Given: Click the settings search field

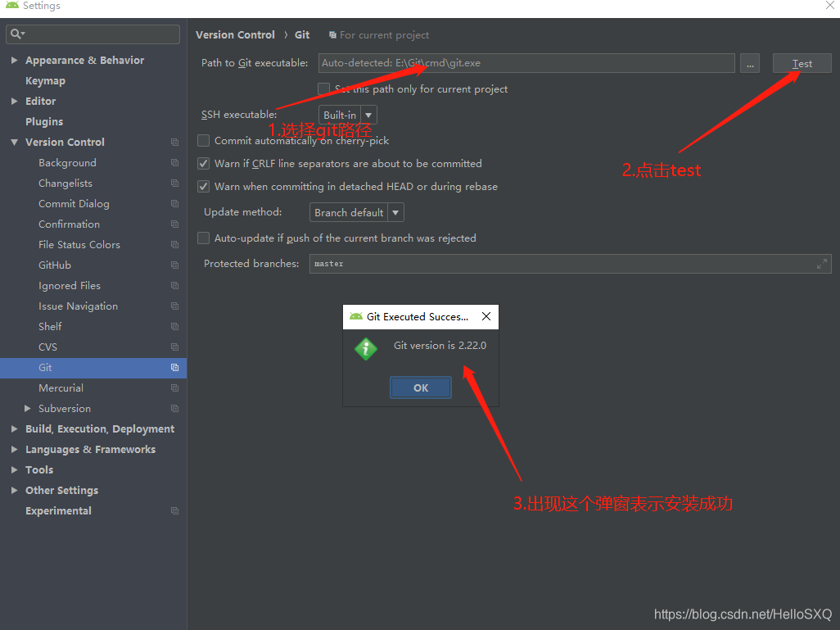Looking at the screenshot, I should [93, 34].
